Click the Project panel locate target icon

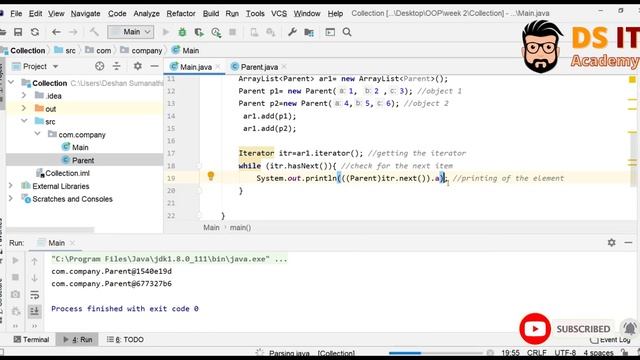100,66
